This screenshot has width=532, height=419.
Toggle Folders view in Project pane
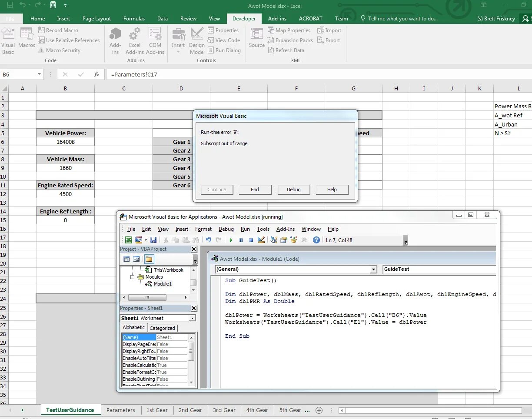pyautogui.click(x=149, y=259)
